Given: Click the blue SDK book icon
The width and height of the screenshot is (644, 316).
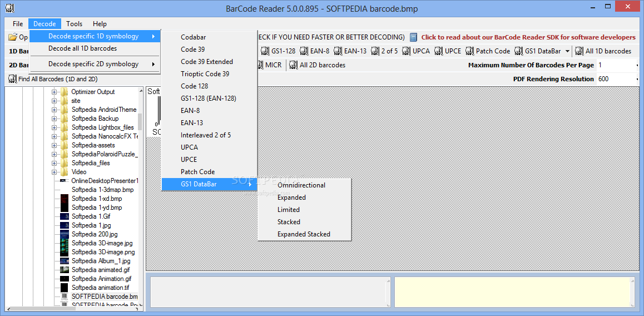Looking at the screenshot, I should (x=414, y=37).
